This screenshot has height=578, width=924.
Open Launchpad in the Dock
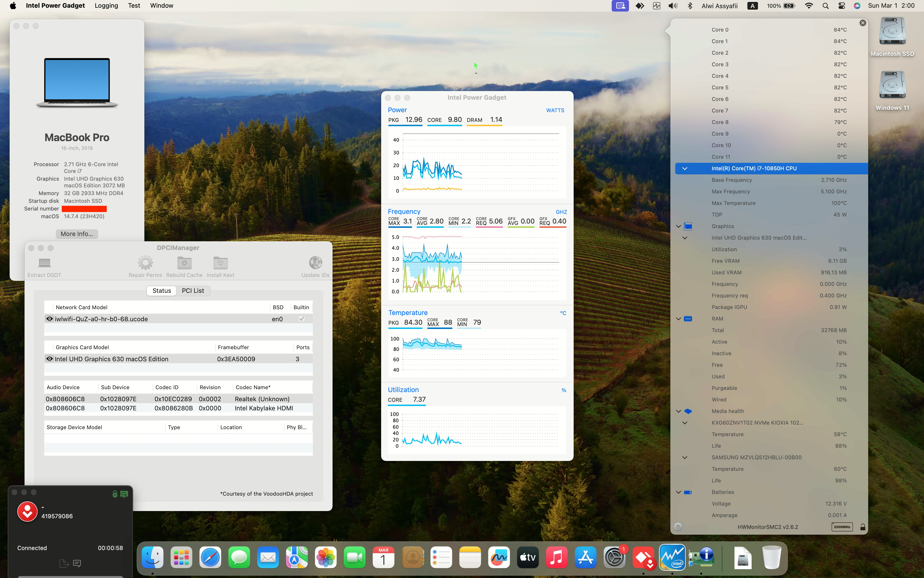pos(181,557)
